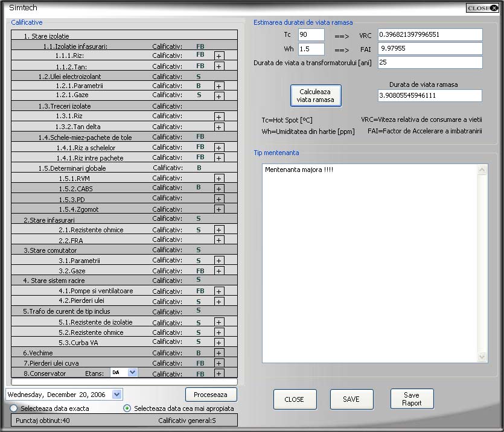Click plus button for 5.3.Curba VA
The image size is (504, 432).
[219, 343]
